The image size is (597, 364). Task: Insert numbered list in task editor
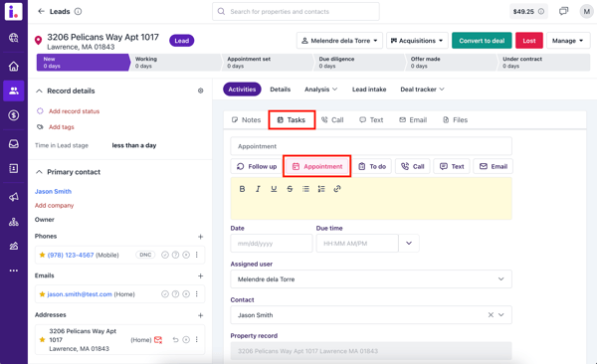tap(321, 189)
